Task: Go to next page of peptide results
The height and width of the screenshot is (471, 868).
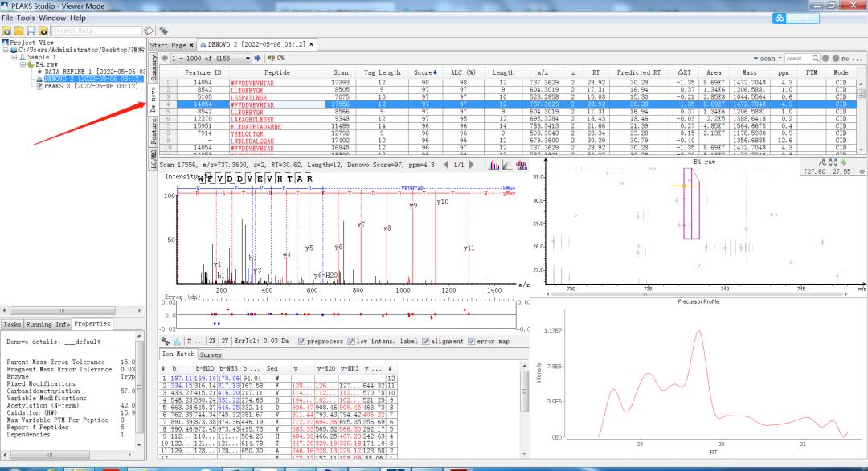Action: pyautogui.click(x=259, y=59)
